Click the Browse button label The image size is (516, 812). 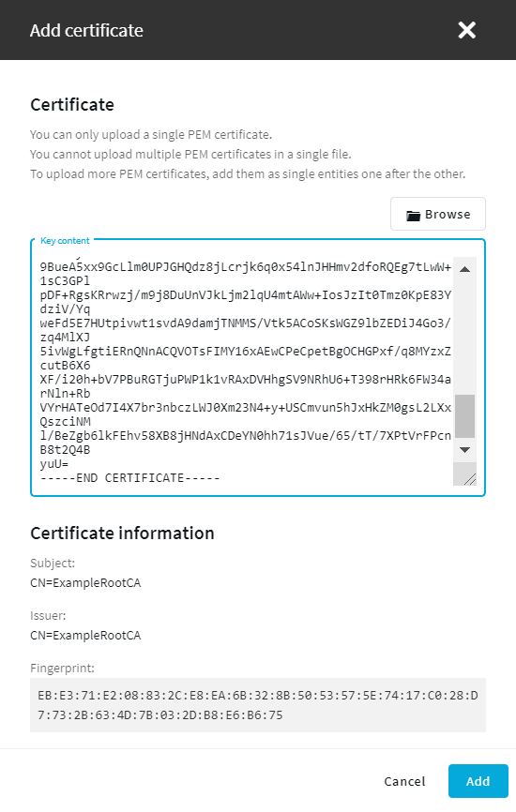pyautogui.click(x=448, y=215)
